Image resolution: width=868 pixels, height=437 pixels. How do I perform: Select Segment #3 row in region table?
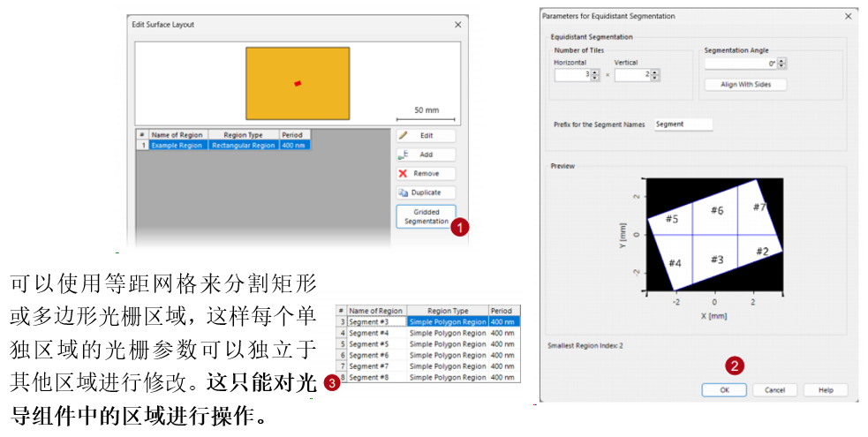pos(428,322)
